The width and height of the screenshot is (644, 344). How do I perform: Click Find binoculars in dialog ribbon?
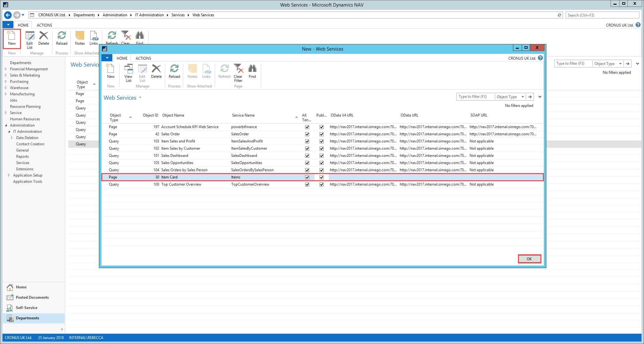click(252, 71)
